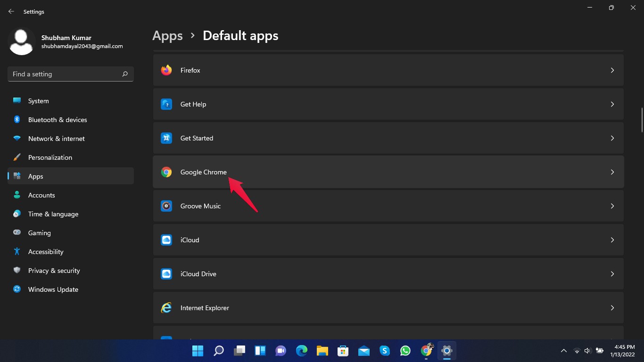The width and height of the screenshot is (644, 362).
Task: Open WhatsApp from the taskbar
Action: [405, 351]
